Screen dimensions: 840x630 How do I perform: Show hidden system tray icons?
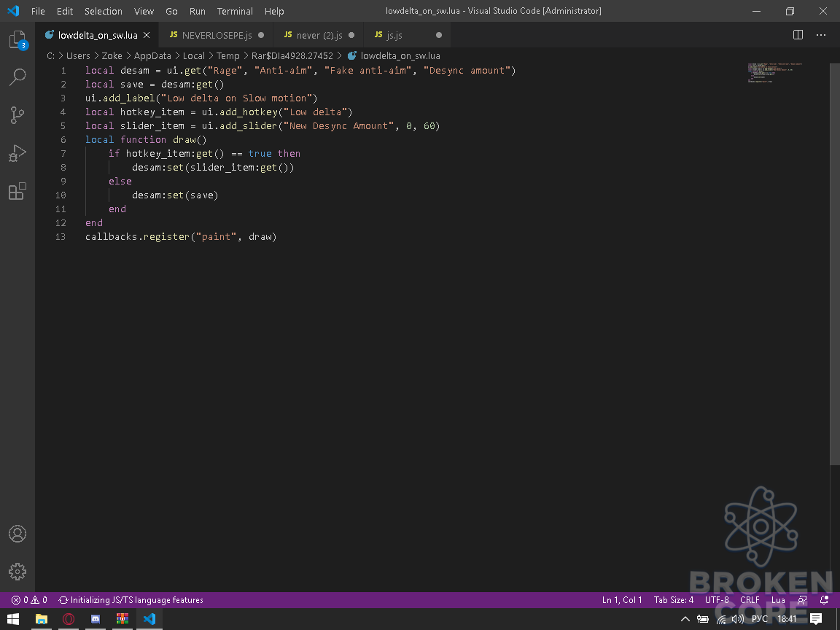click(685, 619)
